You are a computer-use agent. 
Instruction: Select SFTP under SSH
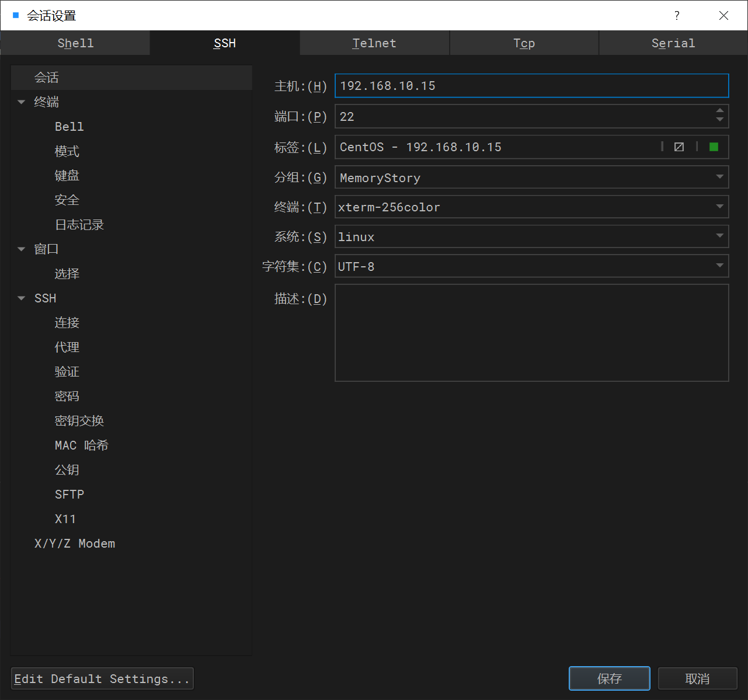69,494
